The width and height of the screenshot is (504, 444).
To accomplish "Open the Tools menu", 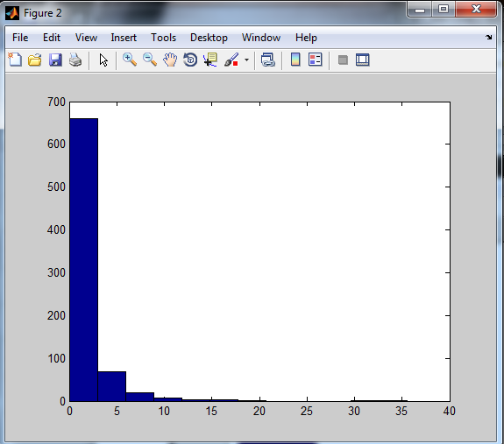I will 164,38.
